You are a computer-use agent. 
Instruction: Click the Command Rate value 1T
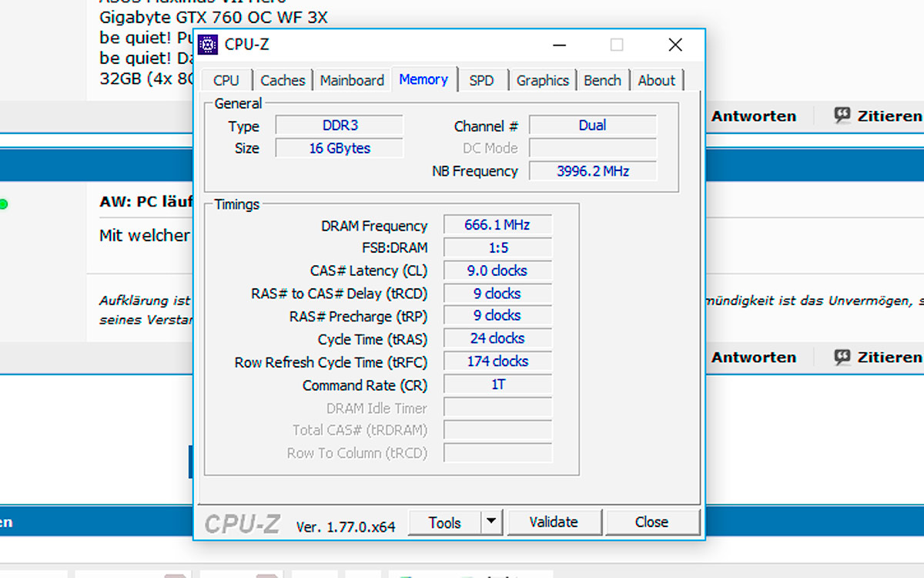(x=497, y=384)
